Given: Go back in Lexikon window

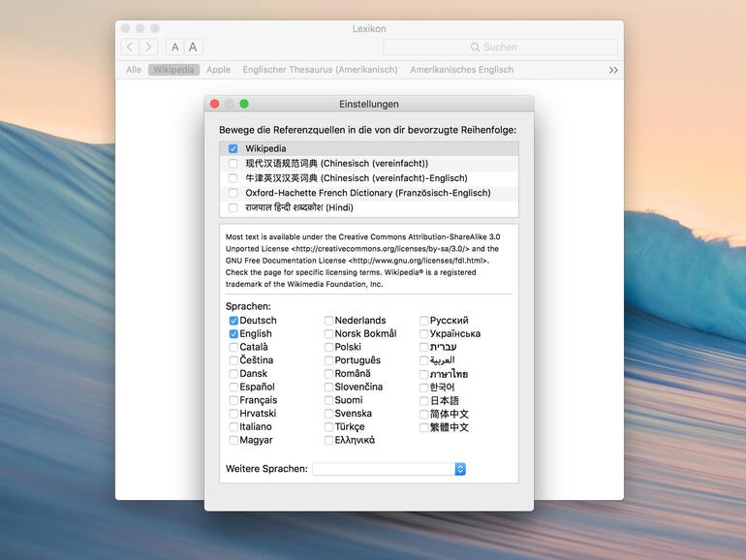Looking at the screenshot, I should tap(130, 47).
